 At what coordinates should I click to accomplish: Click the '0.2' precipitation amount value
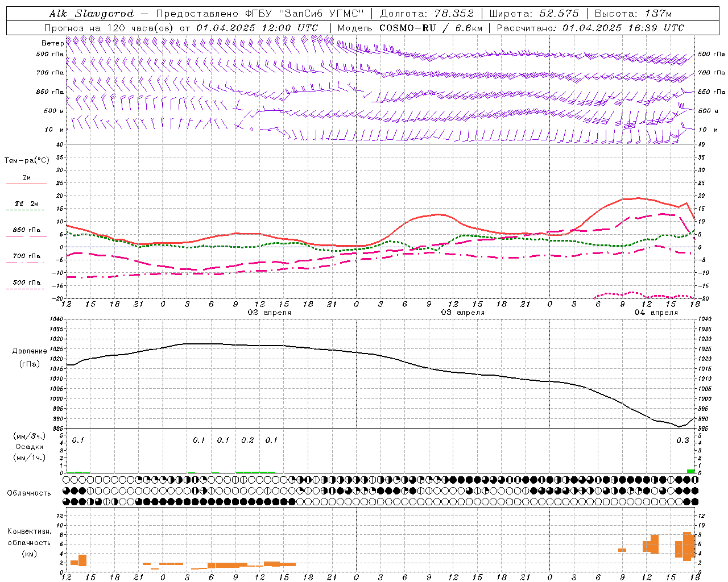(247, 440)
